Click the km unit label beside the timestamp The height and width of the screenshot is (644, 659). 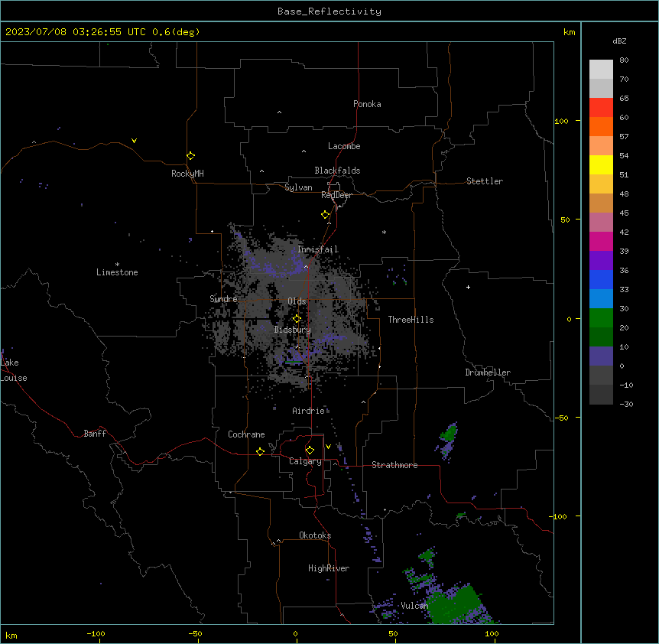570,32
